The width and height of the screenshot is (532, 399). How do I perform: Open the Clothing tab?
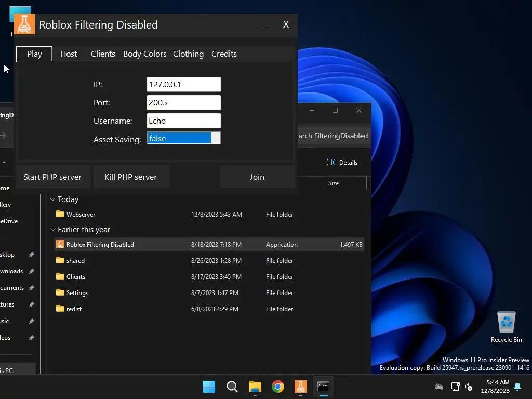[x=188, y=54]
